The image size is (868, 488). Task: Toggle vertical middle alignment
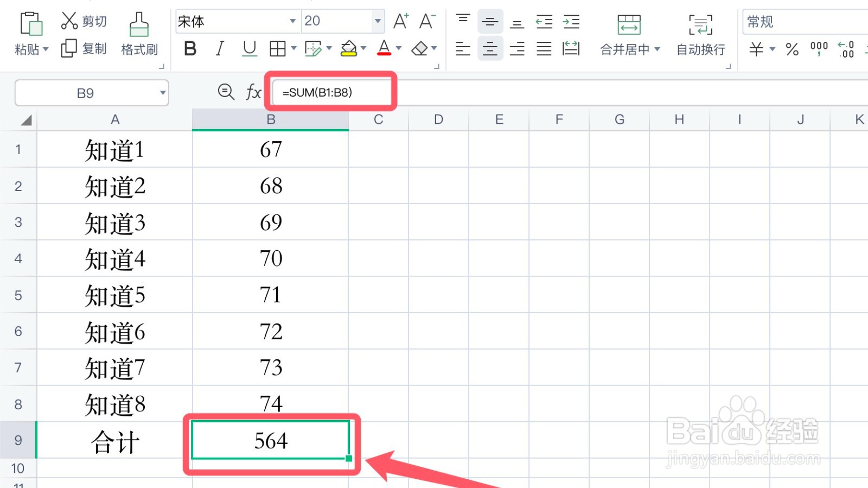click(x=490, y=21)
